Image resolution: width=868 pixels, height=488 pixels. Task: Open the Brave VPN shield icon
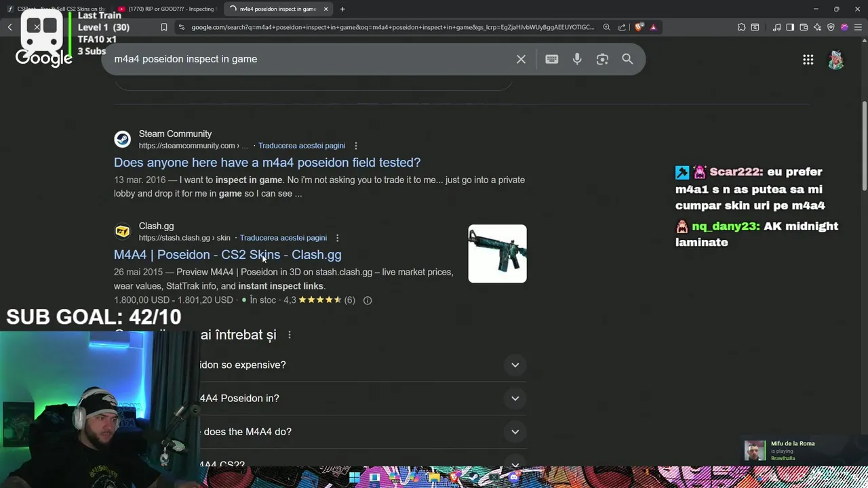(x=831, y=27)
